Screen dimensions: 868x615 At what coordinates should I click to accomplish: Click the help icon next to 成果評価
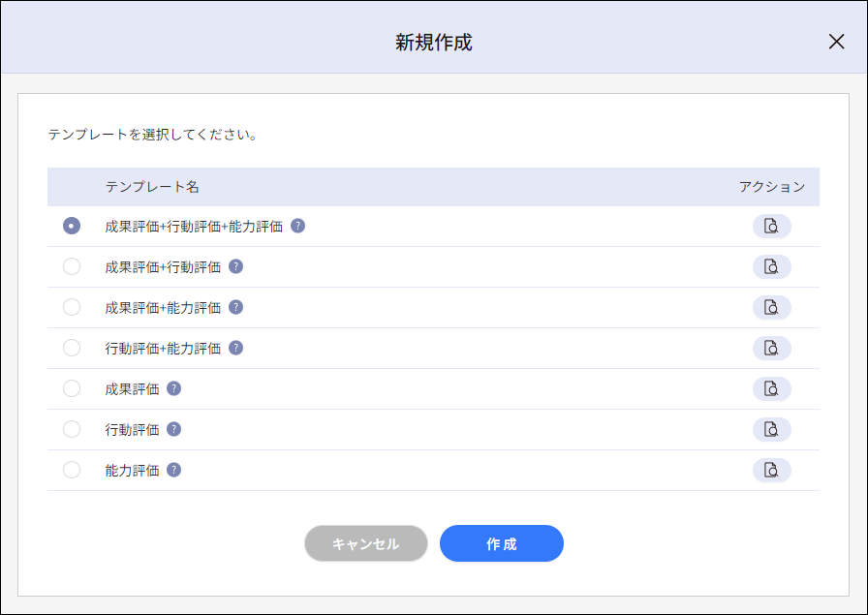coord(172,389)
